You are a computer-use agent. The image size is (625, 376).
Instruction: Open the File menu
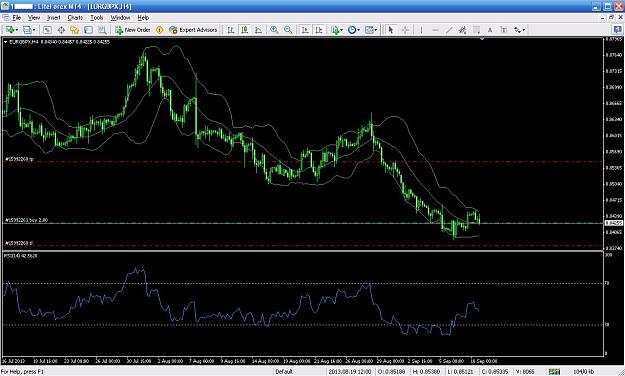pyautogui.click(x=16, y=18)
